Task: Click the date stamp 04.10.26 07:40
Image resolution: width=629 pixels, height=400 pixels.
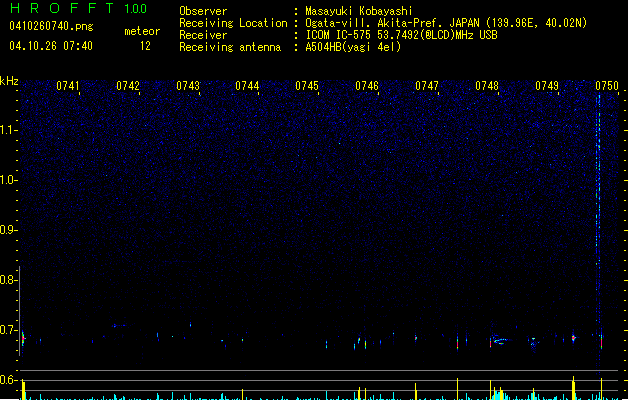Action: (x=51, y=46)
